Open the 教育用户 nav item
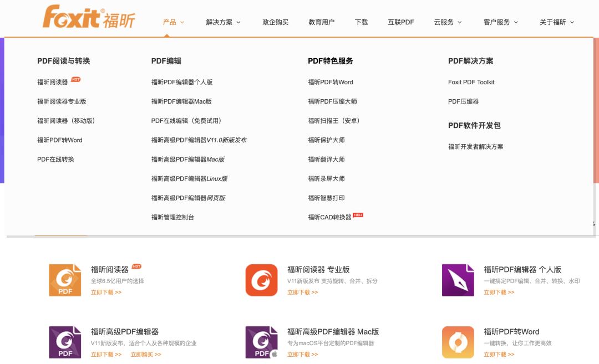 coord(321,22)
